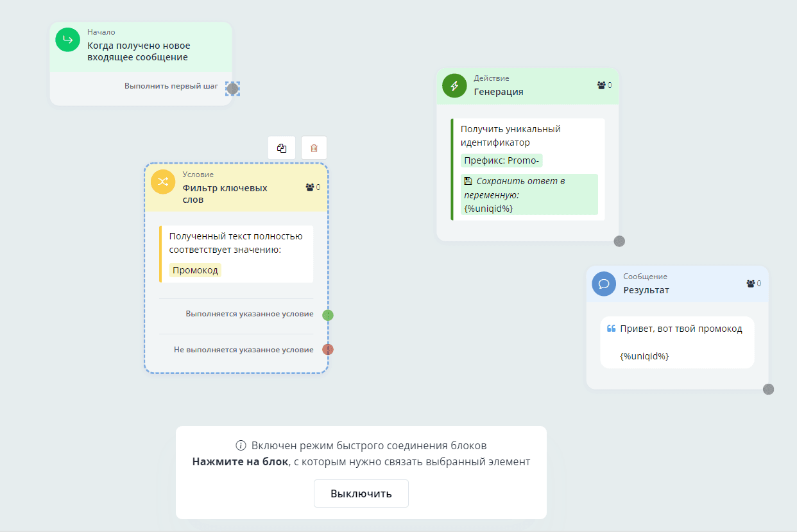The height and width of the screenshot is (532, 797).
Task: Click the Генерация block output connector
Action: (x=619, y=241)
